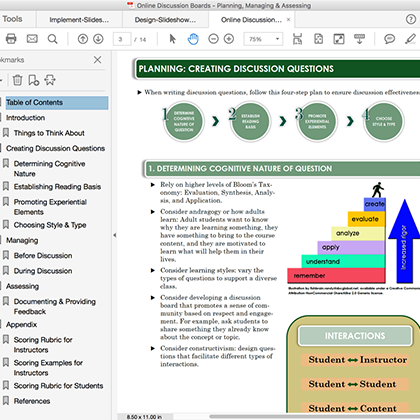
Task: Click step 2 reading basis circle
Action: click(x=251, y=121)
